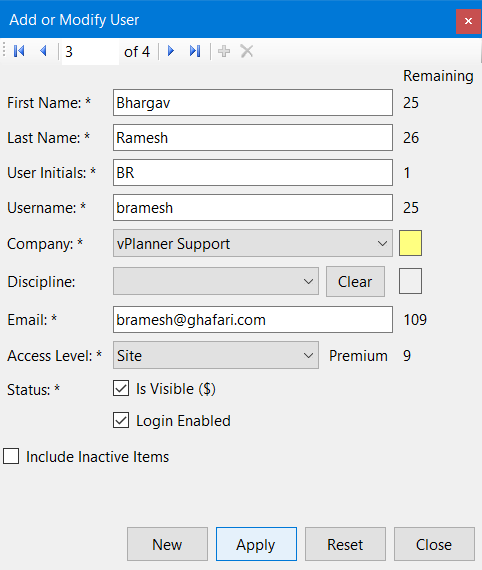482x570 pixels.
Task: Enable Include Inactive Items
Action: coord(11,456)
